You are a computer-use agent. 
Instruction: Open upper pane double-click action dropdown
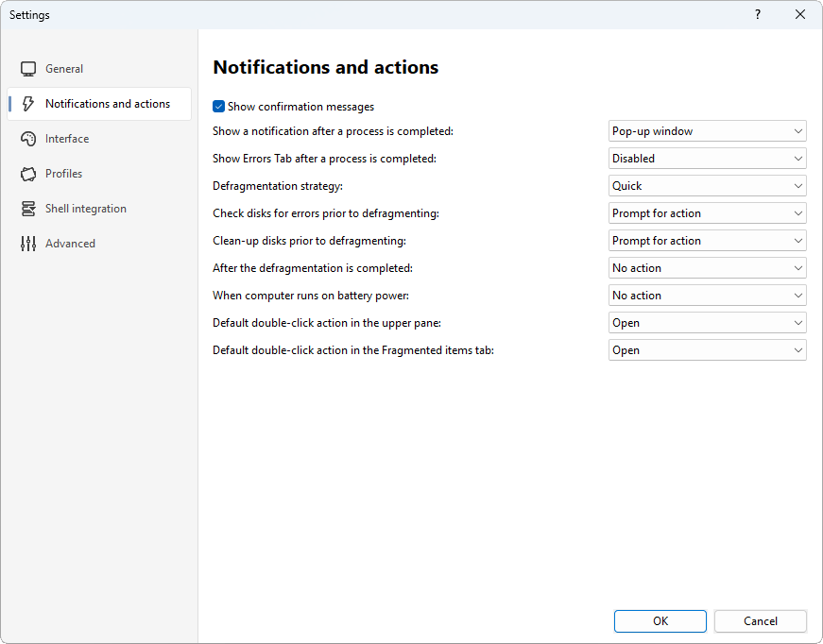coord(707,323)
